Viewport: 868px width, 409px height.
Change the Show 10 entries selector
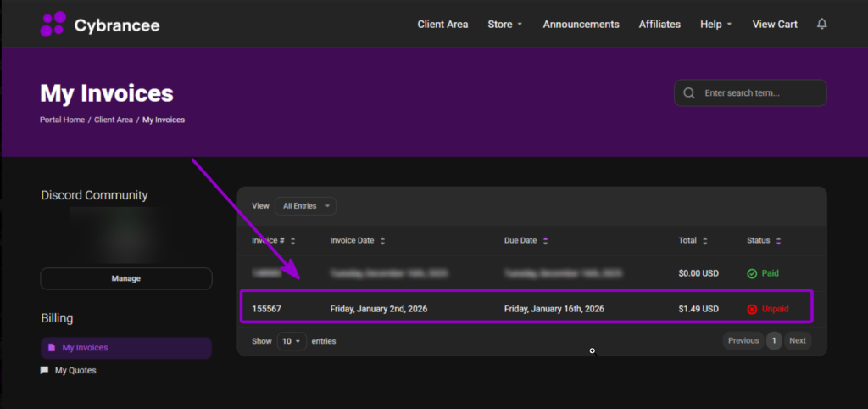point(292,341)
